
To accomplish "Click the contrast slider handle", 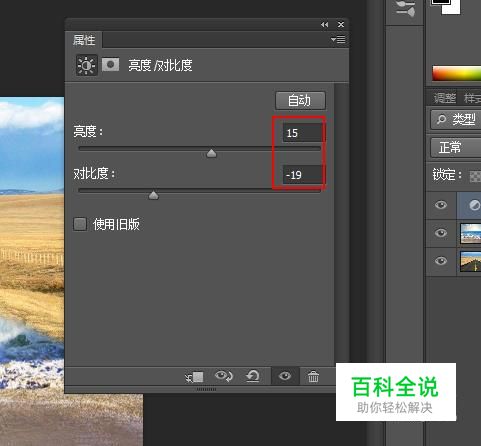I will (x=153, y=195).
